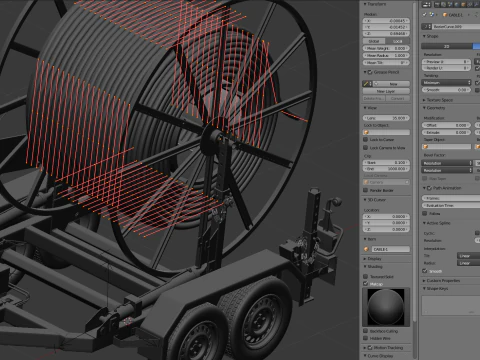Open the Render Layers properties tab icon
The height and width of the screenshot is (360, 480).
click(444, 5)
